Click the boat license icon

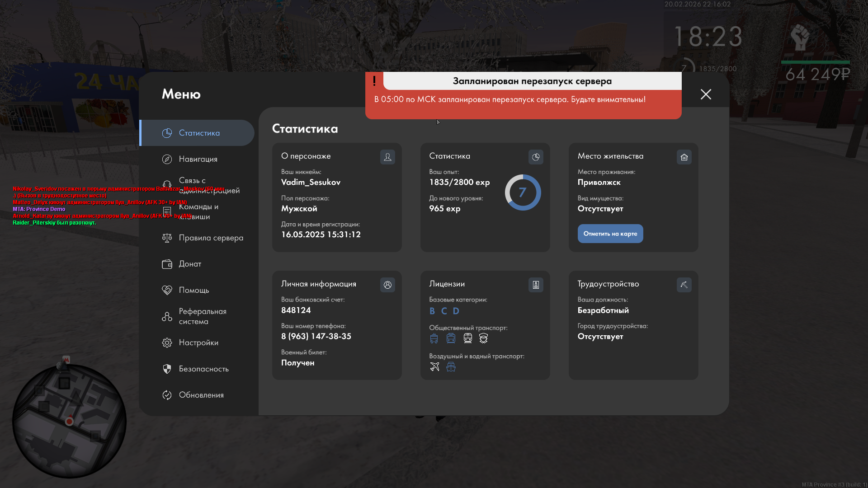pos(451,366)
